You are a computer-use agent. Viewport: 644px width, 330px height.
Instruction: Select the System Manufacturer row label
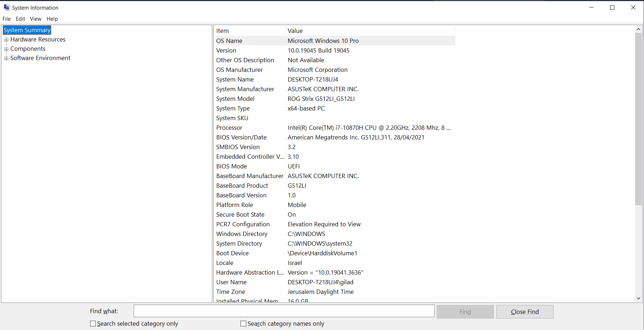click(x=245, y=89)
